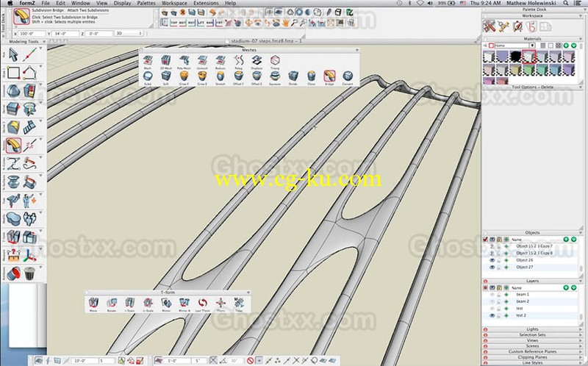Select the Bridge tool in Meshes palette

tap(329, 76)
